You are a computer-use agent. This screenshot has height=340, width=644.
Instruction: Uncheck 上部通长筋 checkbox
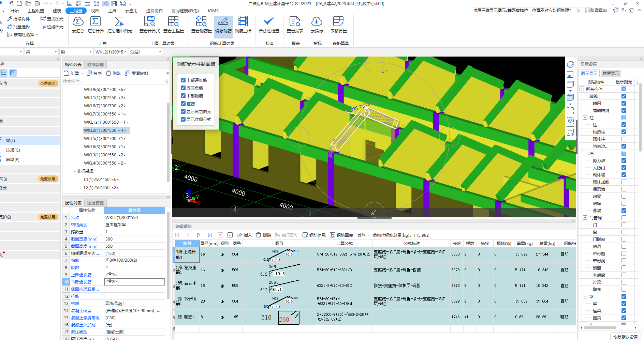click(183, 80)
